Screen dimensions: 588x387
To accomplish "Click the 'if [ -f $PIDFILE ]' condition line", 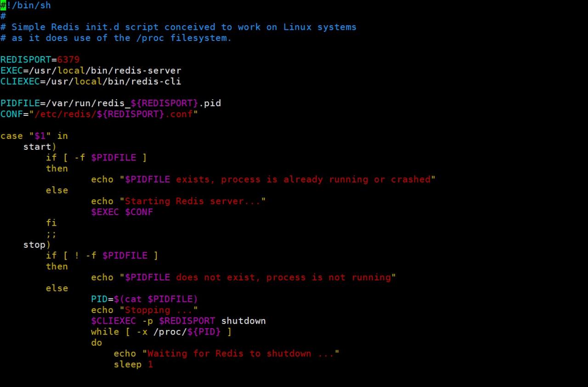I will click(x=96, y=158).
